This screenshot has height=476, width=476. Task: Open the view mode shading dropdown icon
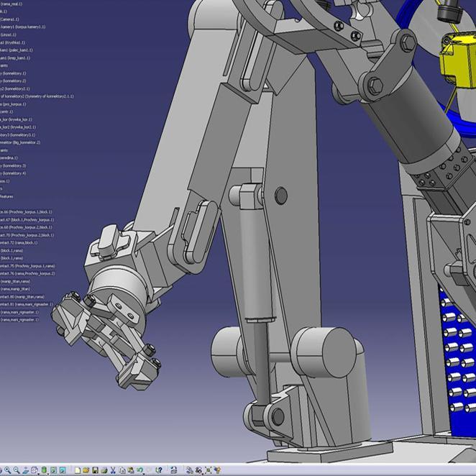[x=45, y=470]
